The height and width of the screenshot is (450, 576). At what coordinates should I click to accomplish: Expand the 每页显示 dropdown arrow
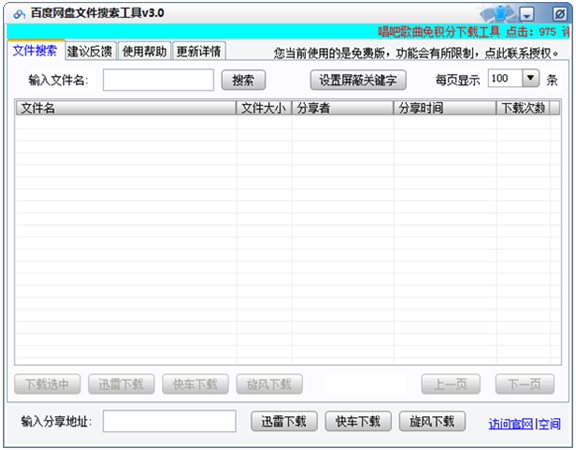pyautogui.click(x=530, y=78)
